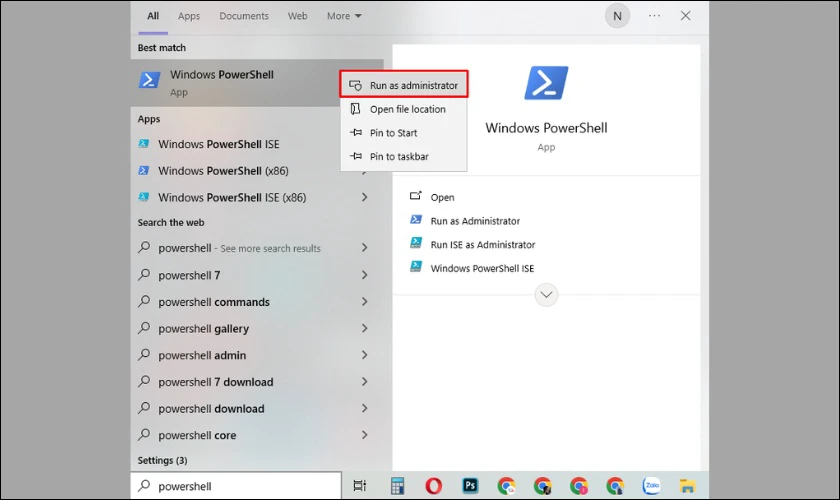This screenshot has width=840, height=500.
Task: Select Pin to taskbar option
Action: coord(403,156)
